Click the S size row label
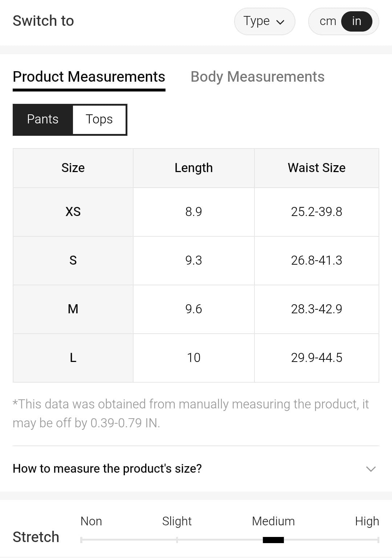This screenshot has height=558, width=392. click(x=73, y=260)
